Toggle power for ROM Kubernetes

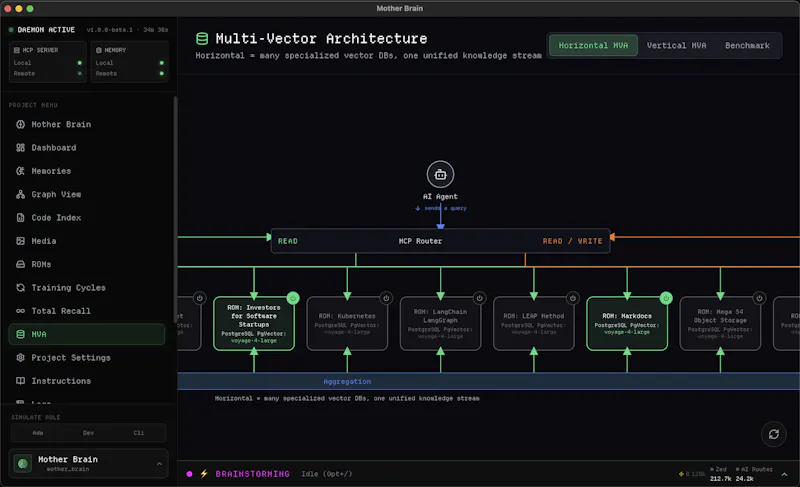coord(386,298)
